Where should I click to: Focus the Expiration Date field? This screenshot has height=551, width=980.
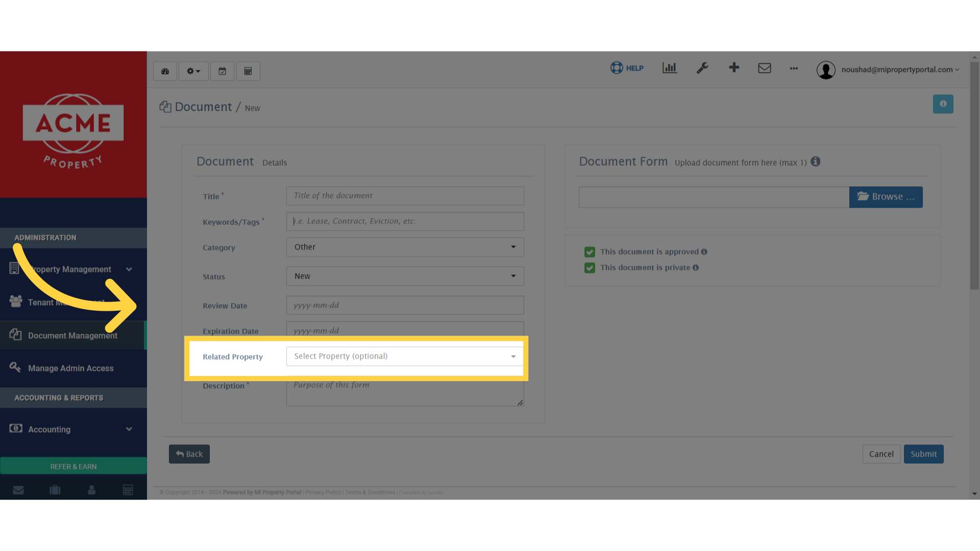[405, 330]
